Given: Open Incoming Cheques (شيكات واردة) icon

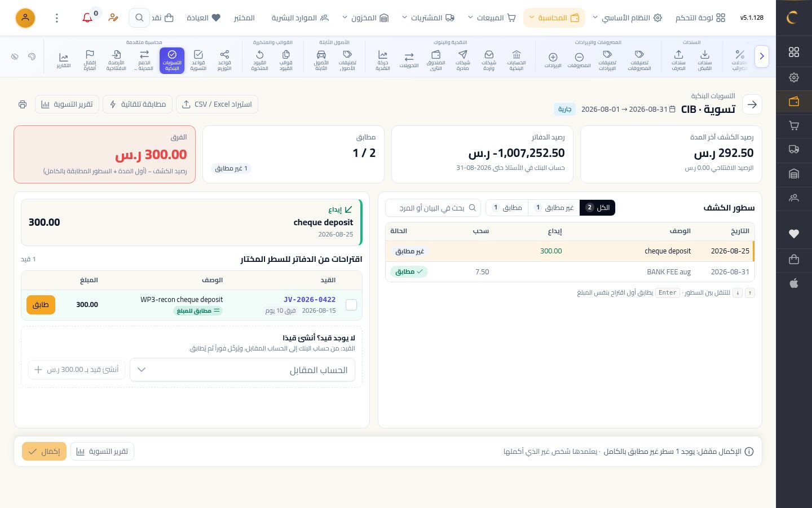Looking at the screenshot, I should point(489,60).
